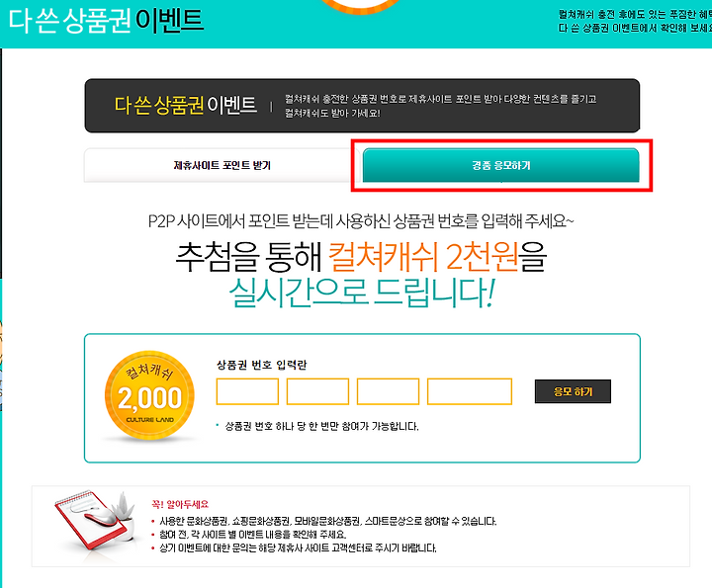Focus the second gift card number box
This screenshot has height=588, width=712.
[x=317, y=391]
